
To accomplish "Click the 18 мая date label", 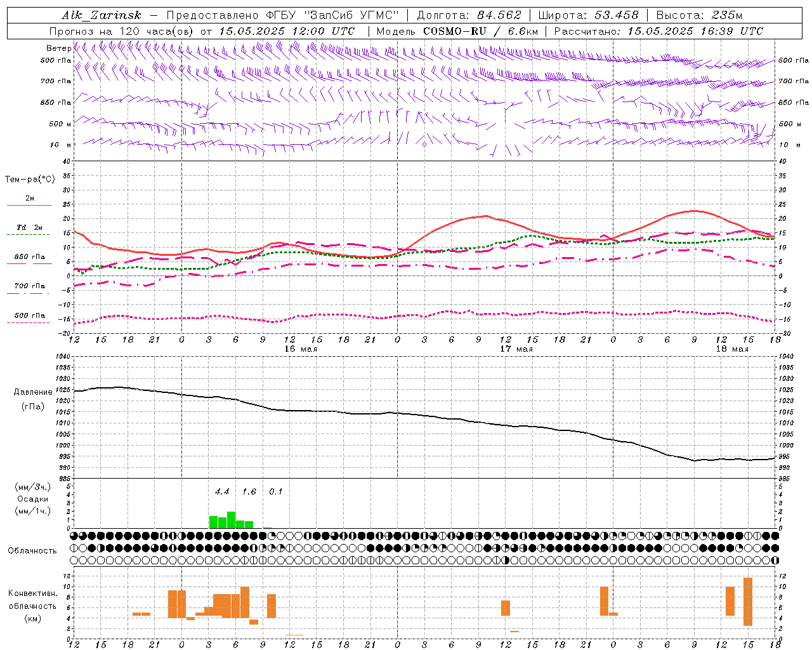I will click(732, 349).
